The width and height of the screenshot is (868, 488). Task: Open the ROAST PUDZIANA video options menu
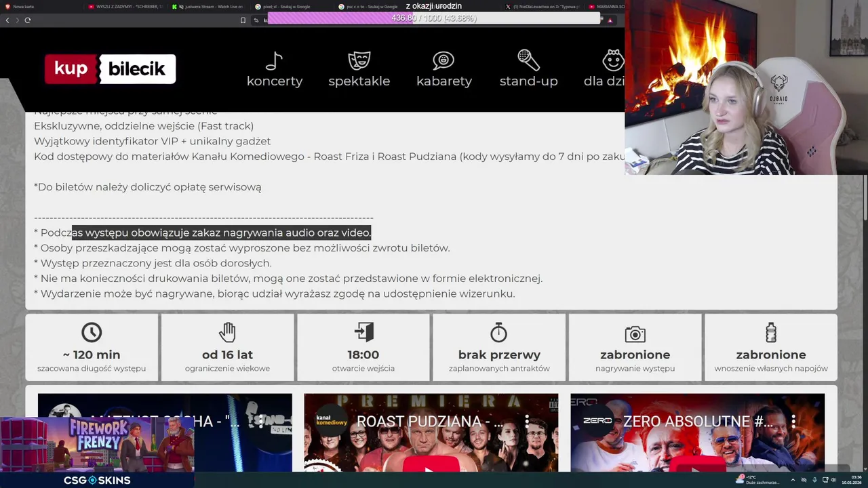coord(527,421)
